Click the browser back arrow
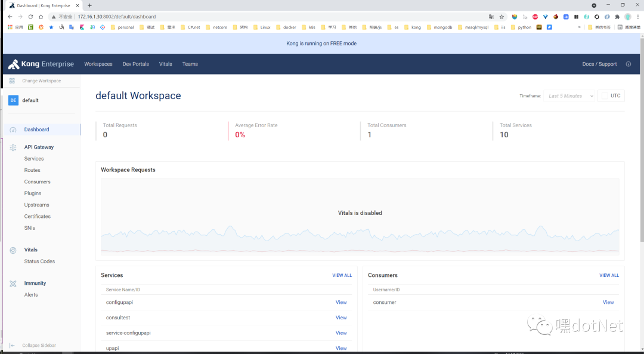The width and height of the screenshot is (644, 354). 10,17
